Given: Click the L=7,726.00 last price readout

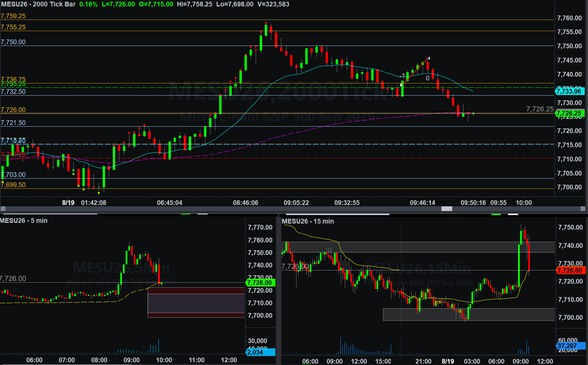Looking at the screenshot, I should (x=118, y=4).
